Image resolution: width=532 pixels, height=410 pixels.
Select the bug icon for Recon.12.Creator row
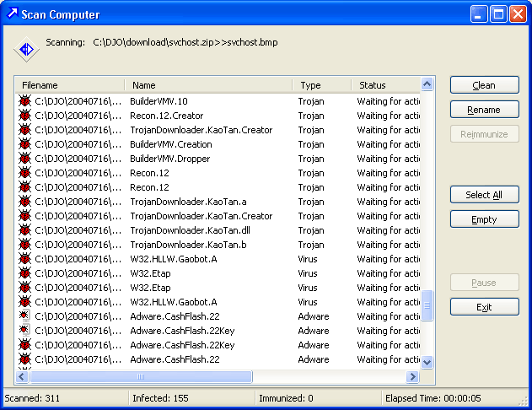[24, 116]
